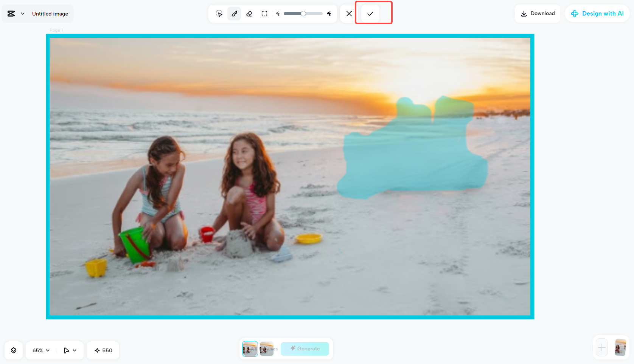
Task: Click the 'Page 1' label above canvas
Action: (x=56, y=30)
